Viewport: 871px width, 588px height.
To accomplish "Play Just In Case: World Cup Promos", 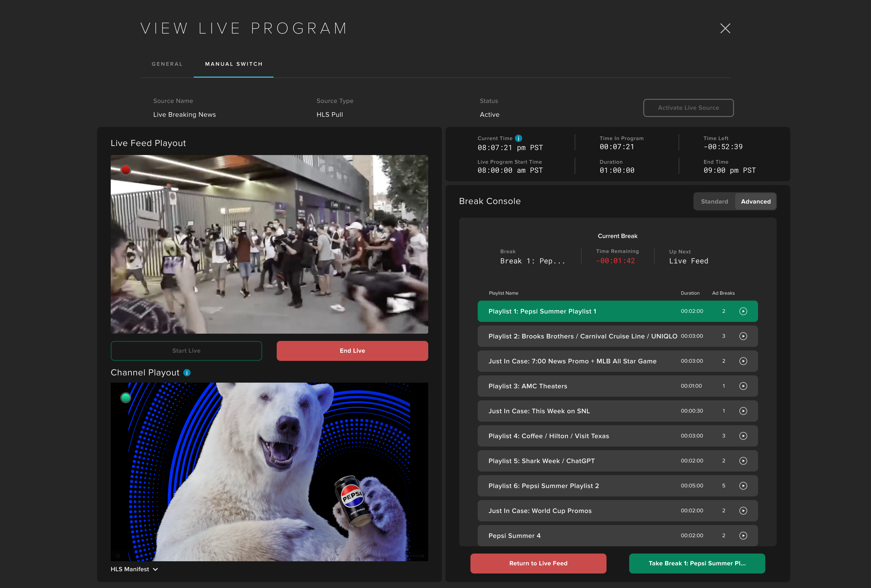I will 743,511.
